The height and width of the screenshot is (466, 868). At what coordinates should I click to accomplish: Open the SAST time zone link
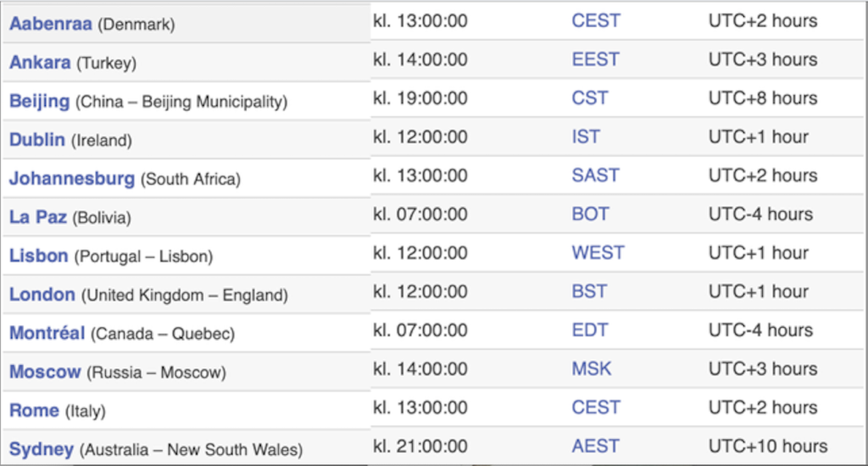595,175
